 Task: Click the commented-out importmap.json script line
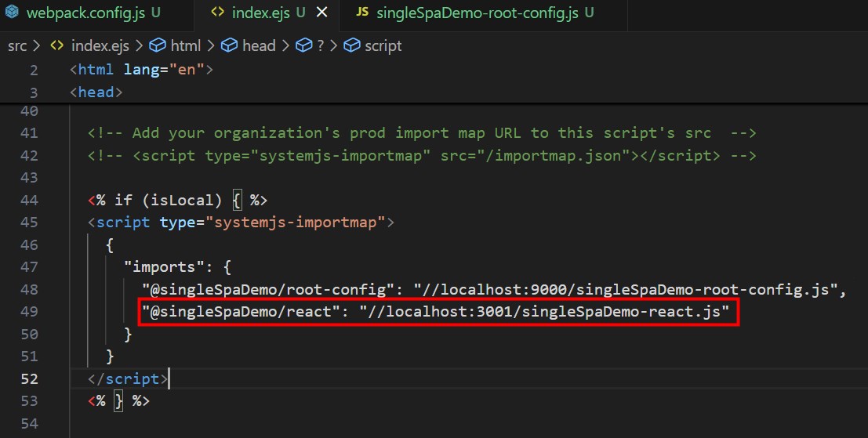(x=422, y=156)
